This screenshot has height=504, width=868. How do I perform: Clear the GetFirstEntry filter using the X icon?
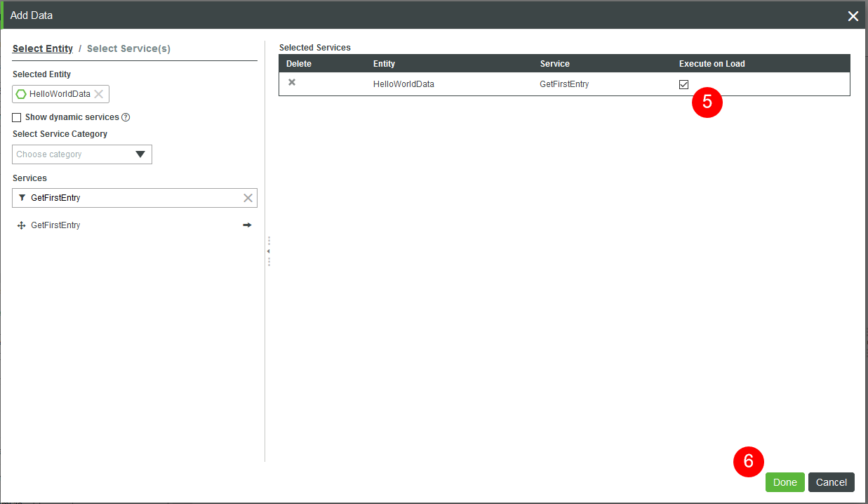[x=248, y=198]
